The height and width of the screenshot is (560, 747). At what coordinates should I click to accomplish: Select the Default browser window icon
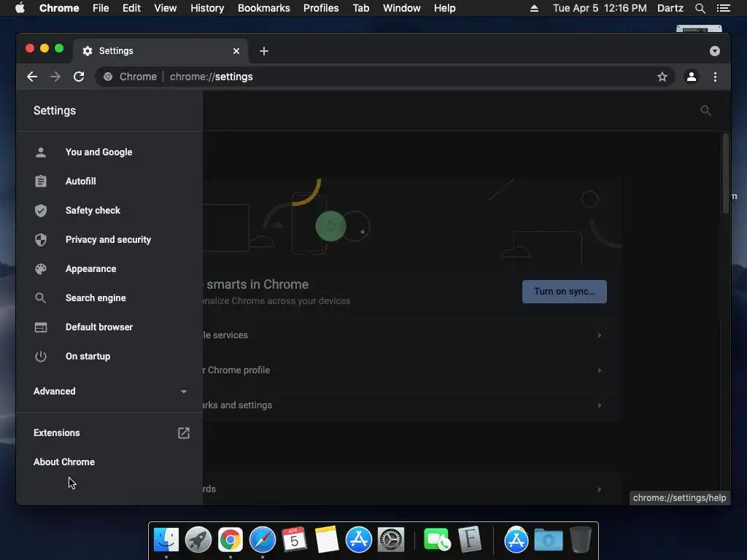click(x=41, y=327)
